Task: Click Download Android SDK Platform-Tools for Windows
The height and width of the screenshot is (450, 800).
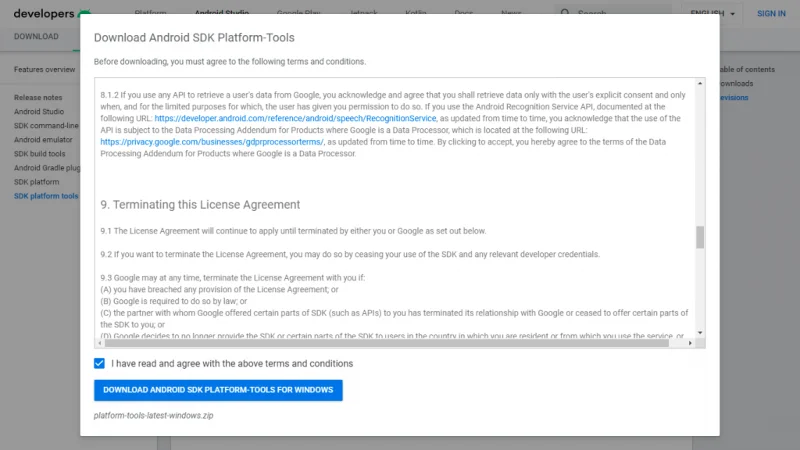Action: click(x=218, y=390)
